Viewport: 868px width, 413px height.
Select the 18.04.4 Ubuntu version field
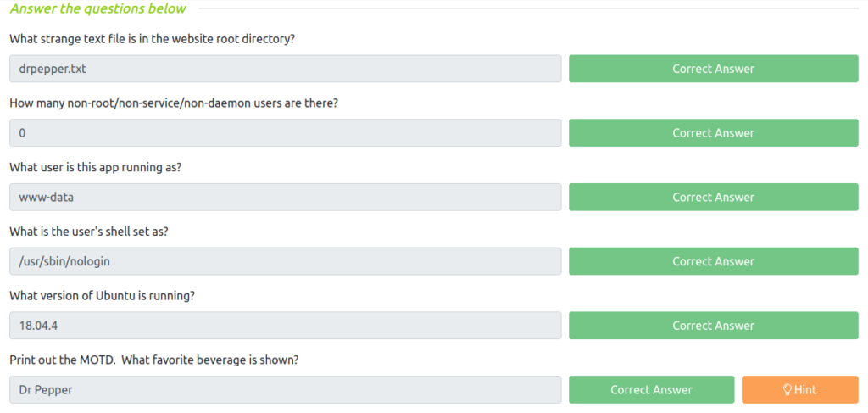pos(286,326)
